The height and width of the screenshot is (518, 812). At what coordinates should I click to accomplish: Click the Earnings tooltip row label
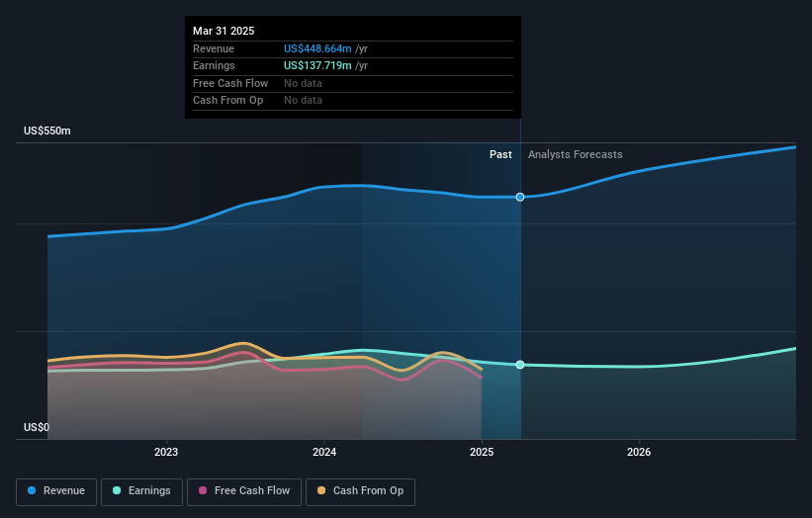pyautogui.click(x=214, y=65)
